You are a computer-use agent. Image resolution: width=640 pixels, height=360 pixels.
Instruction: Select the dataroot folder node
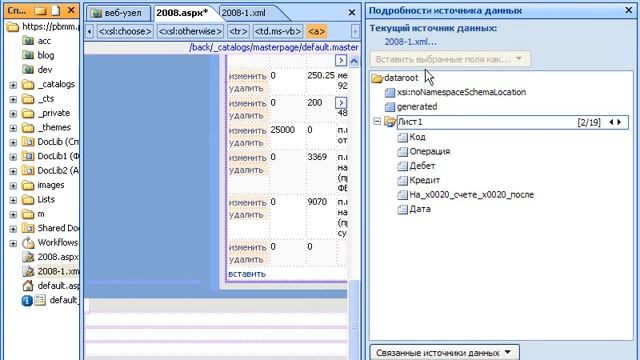pyautogui.click(x=395, y=78)
